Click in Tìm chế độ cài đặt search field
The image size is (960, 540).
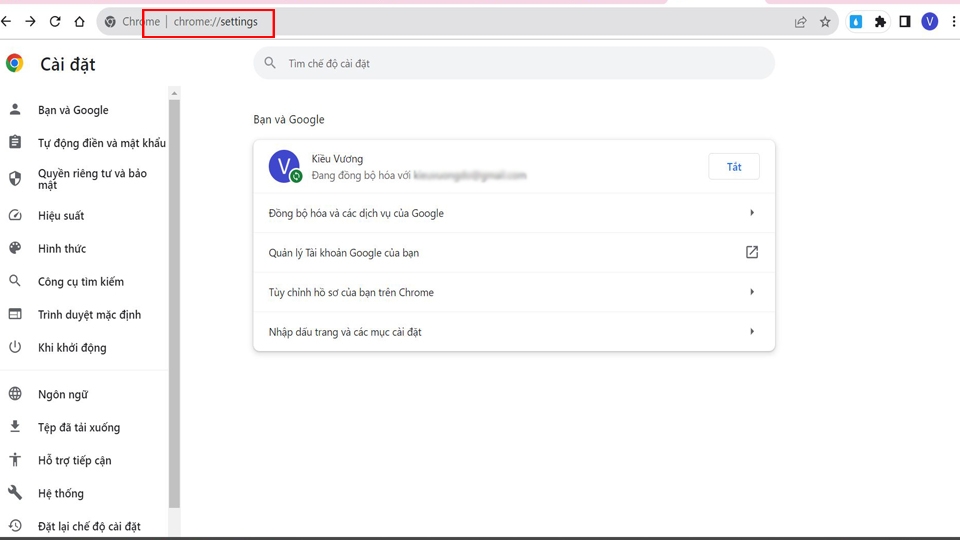[514, 63]
